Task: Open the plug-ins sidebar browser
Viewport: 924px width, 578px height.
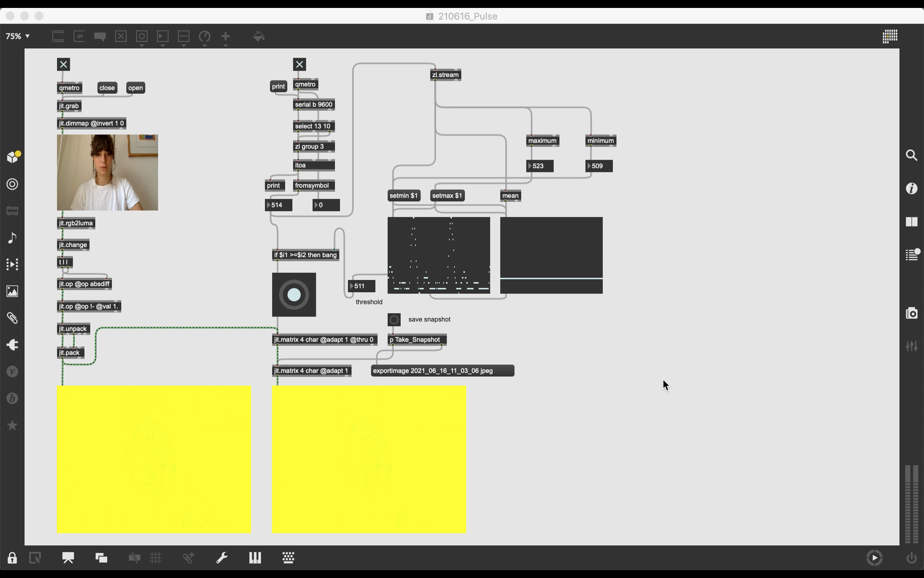Action: [x=12, y=345]
